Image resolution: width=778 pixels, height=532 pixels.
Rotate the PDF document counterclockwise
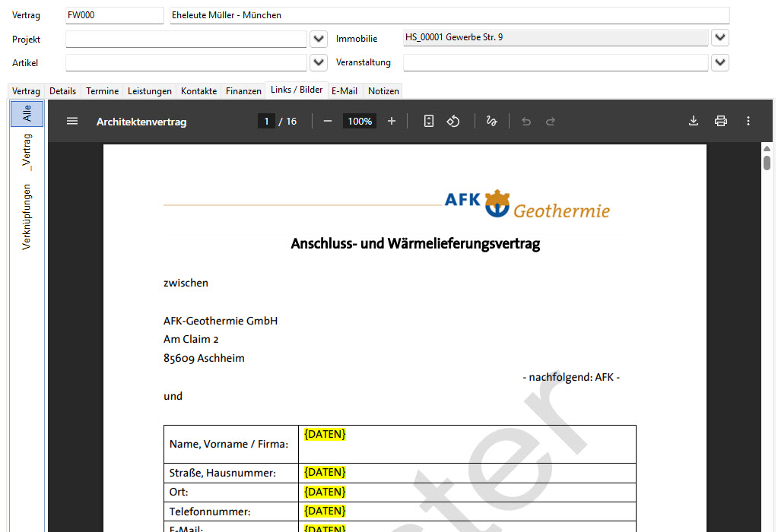point(453,122)
